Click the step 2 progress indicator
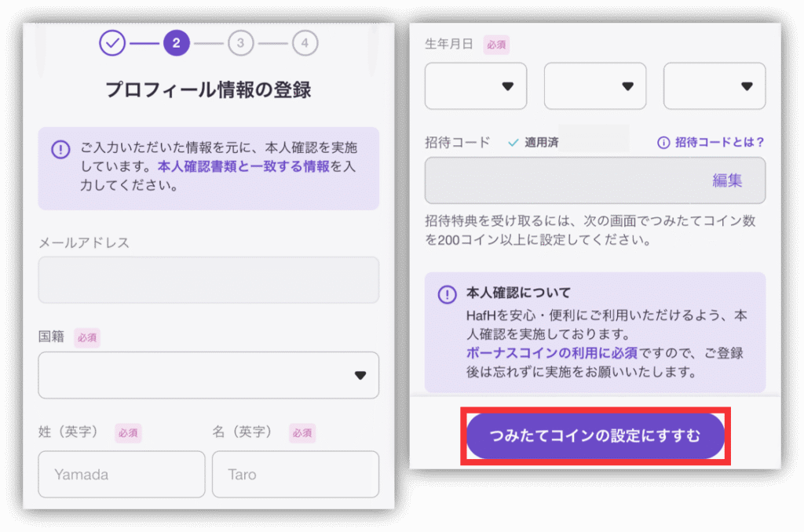This screenshot has width=804, height=532. click(176, 43)
